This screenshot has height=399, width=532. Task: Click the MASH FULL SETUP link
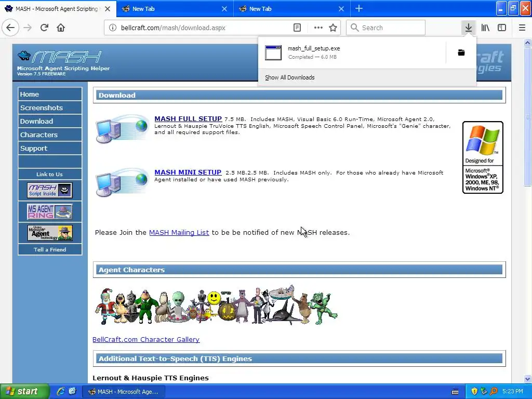click(188, 119)
